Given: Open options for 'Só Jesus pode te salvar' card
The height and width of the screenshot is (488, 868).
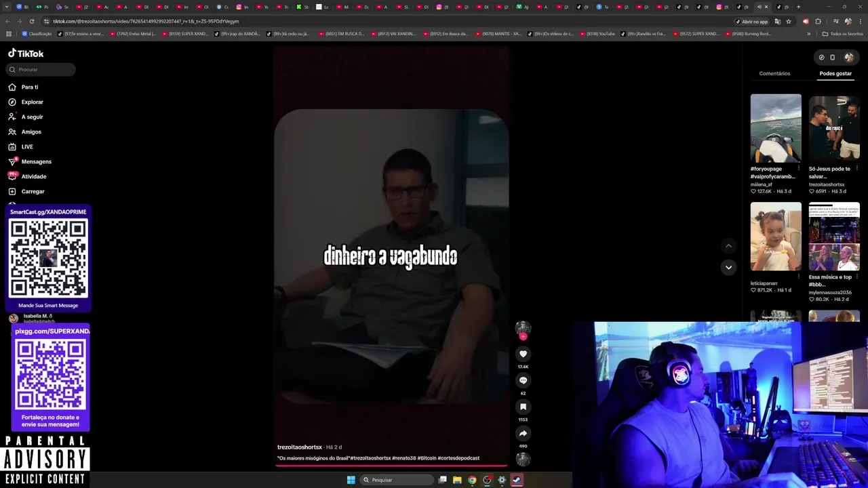Looking at the screenshot, I should [x=857, y=168].
